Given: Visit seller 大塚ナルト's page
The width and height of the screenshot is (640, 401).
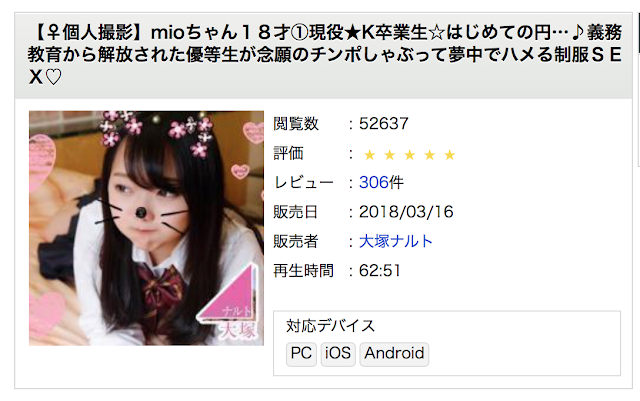Looking at the screenshot, I should [x=396, y=241].
